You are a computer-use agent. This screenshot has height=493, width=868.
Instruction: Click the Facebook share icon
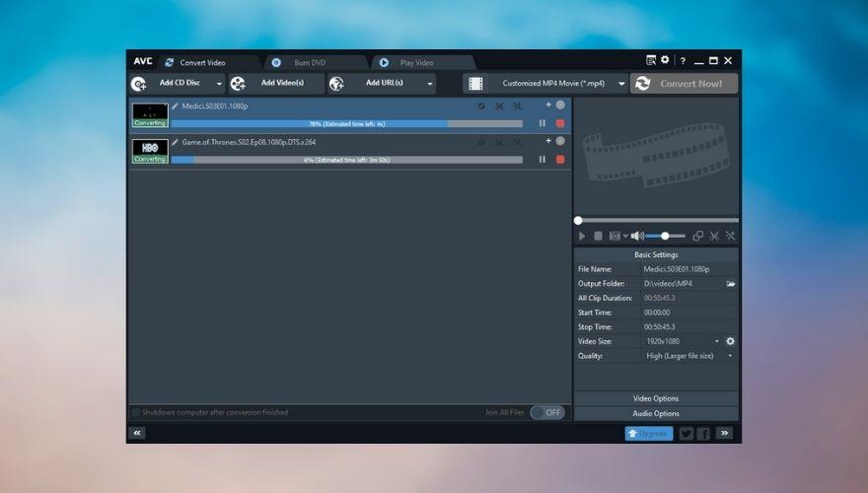click(703, 433)
